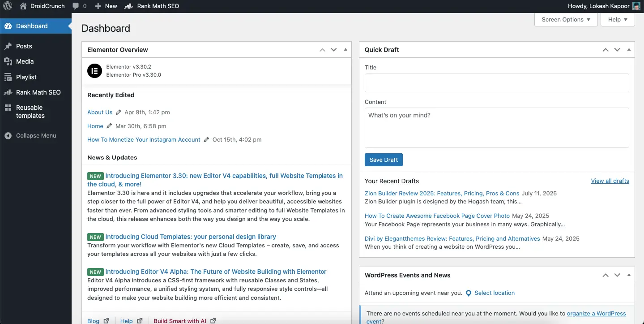Open the Reusable templates menu
This screenshot has width=644, height=324.
pyautogui.click(x=36, y=112)
